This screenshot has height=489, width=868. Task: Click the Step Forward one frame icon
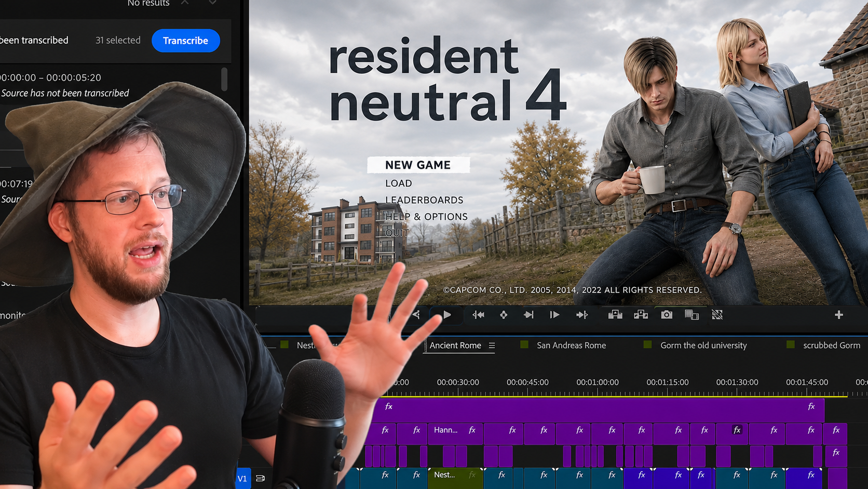[554, 314]
